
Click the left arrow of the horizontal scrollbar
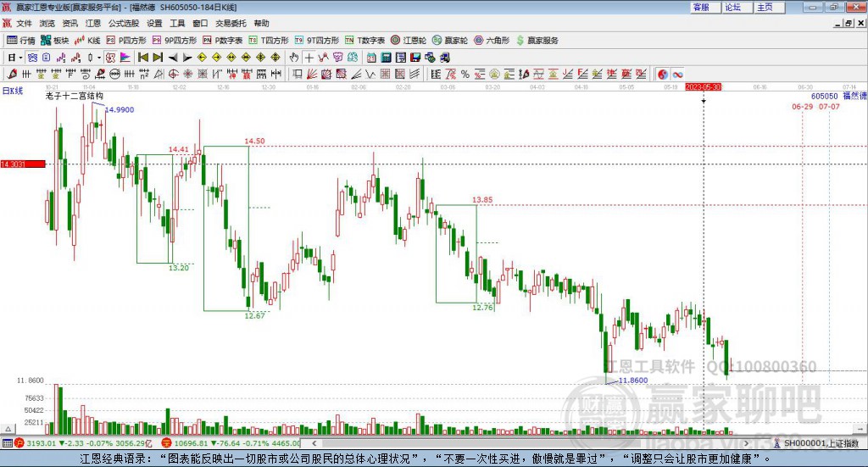314,443
